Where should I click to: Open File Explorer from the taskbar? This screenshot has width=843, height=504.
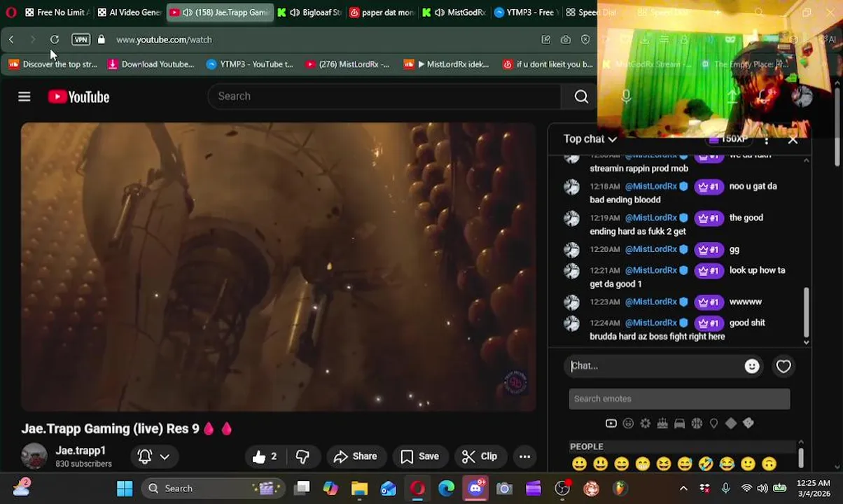point(359,489)
